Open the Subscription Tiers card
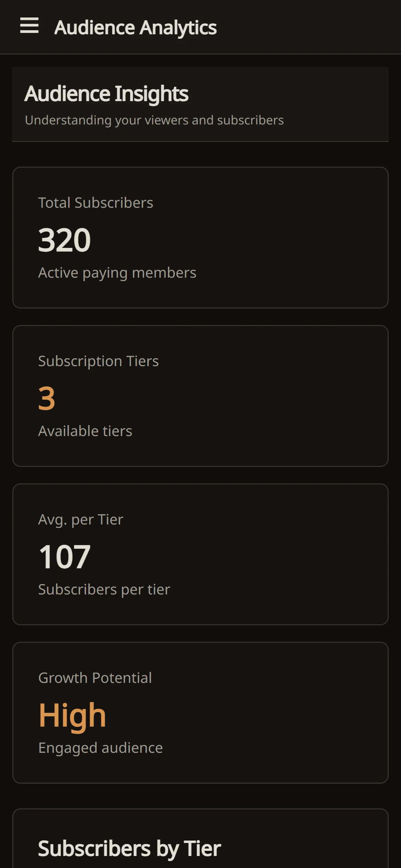This screenshot has height=868, width=401. point(200,396)
